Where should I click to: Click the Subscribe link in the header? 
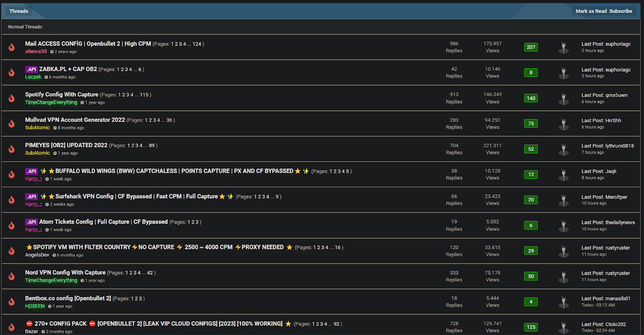(x=621, y=11)
